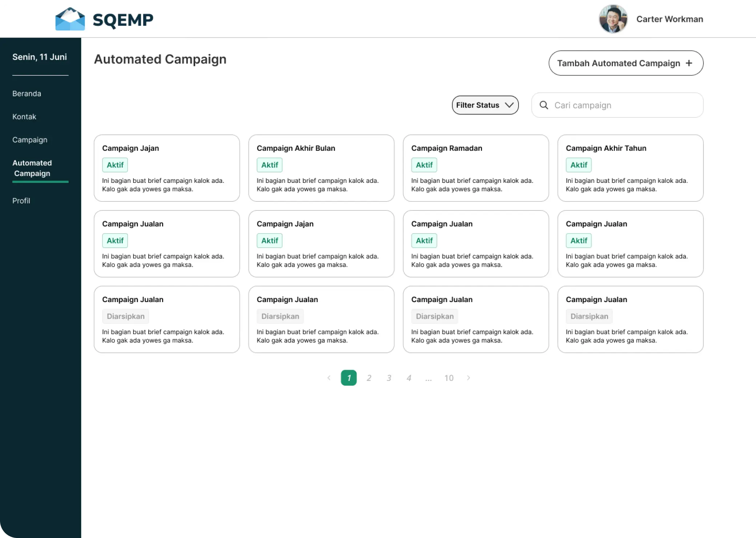Screen dimensions: 756x538
Task: Go to previous page using left arrow
Action: 329,378
